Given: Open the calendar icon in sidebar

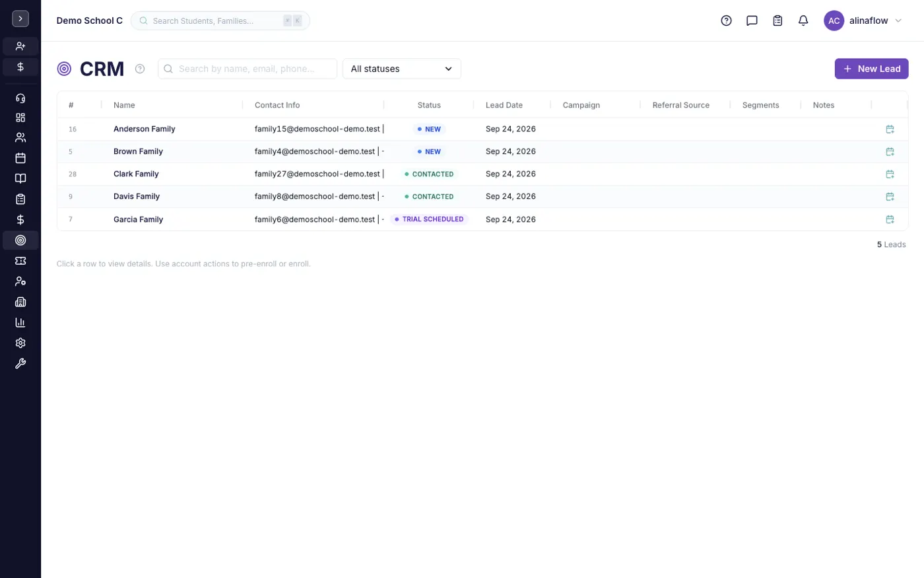Looking at the screenshot, I should click(x=20, y=158).
